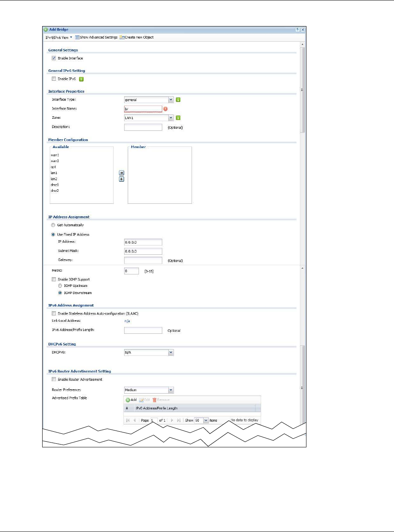394x532 pixels.
Task: Click Create new Object
Action: (x=137, y=37)
